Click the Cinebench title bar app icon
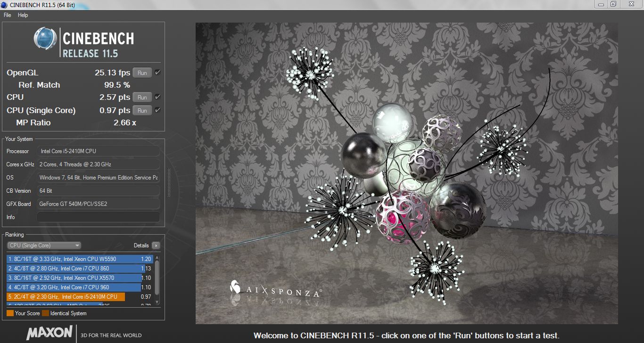Screen dimensions: 644x343 [5, 4]
